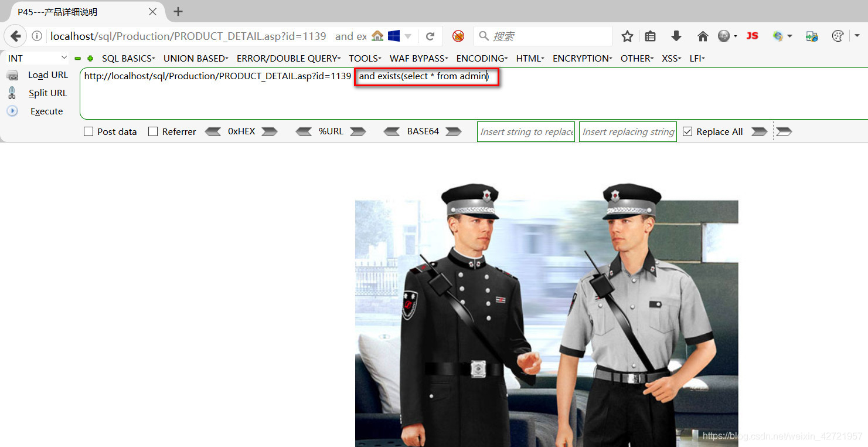
Task: Click right arrow after 0xHEX
Action: coord(269,131)
